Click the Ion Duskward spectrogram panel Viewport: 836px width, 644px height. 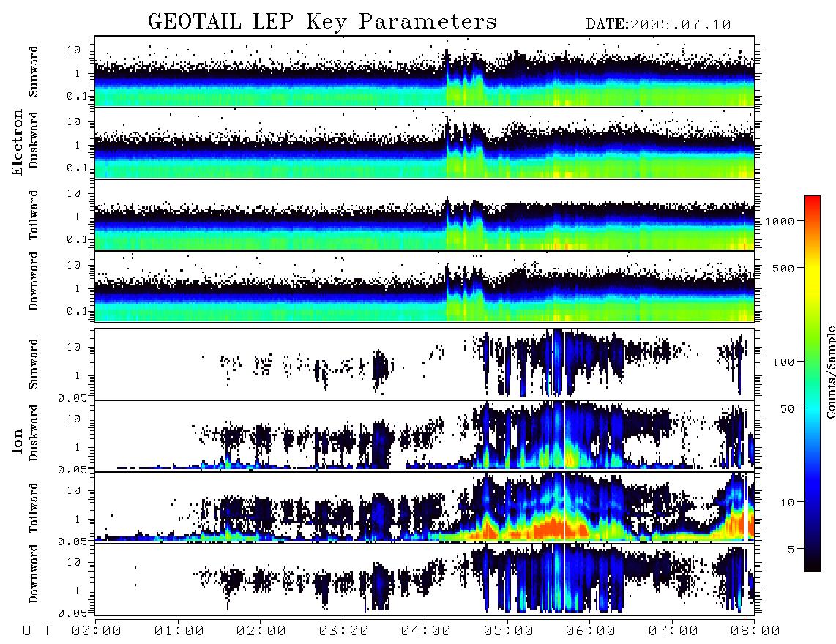[x=425, y=435]
